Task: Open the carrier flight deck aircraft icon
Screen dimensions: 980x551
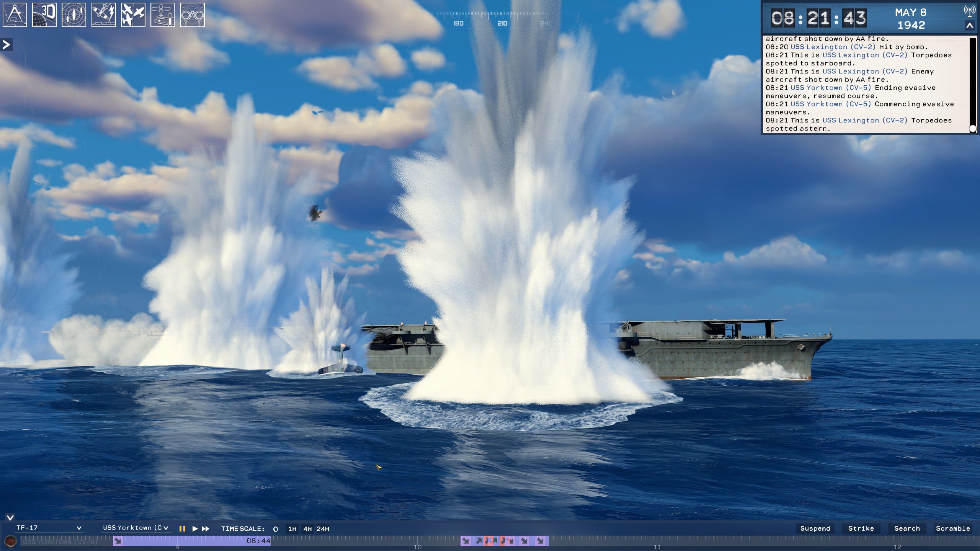Action: pos(163,15)
